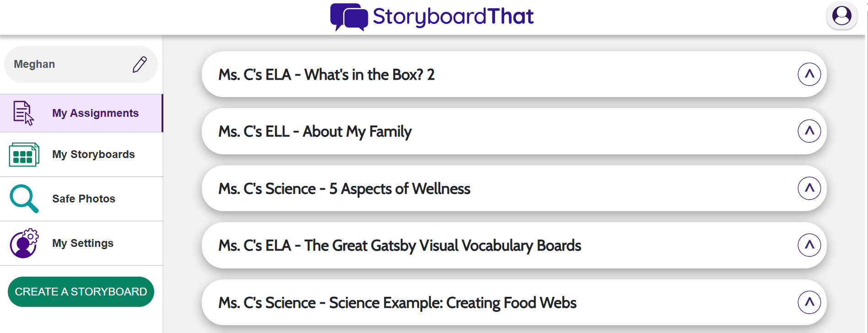Click the My Settings gear person icon
Screen dimensions: 868x333
pos(24,243)
